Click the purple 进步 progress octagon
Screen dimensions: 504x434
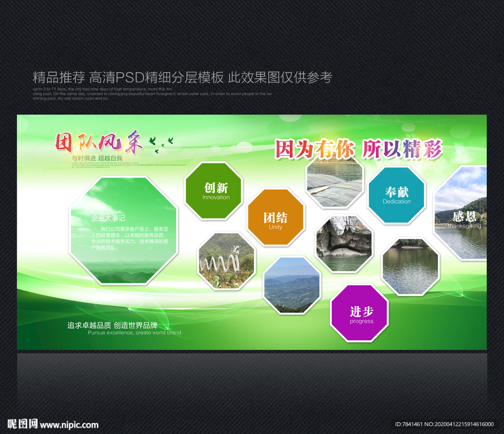pos(359,313)
